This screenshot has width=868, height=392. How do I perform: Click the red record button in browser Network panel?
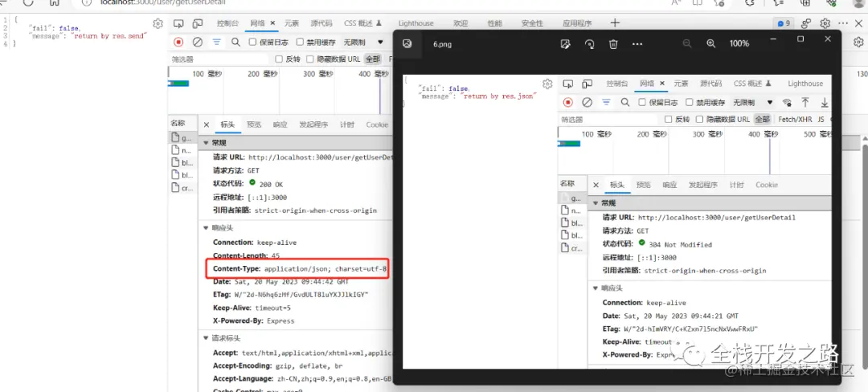tap(178, 42)
